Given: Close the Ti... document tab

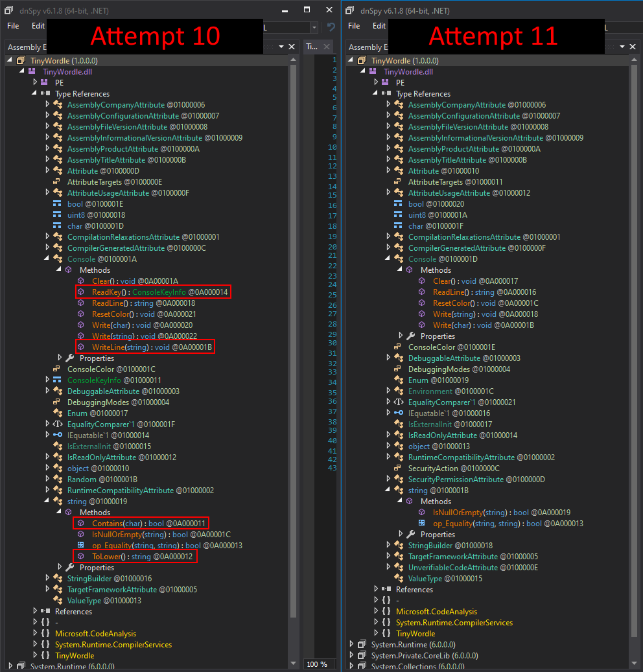Looking at the screenshot, I should pos(327,47).
